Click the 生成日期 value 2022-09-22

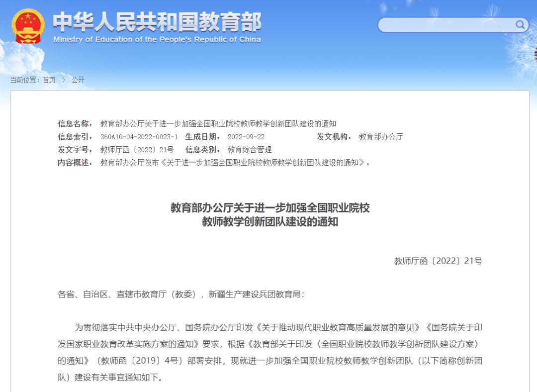246,137
